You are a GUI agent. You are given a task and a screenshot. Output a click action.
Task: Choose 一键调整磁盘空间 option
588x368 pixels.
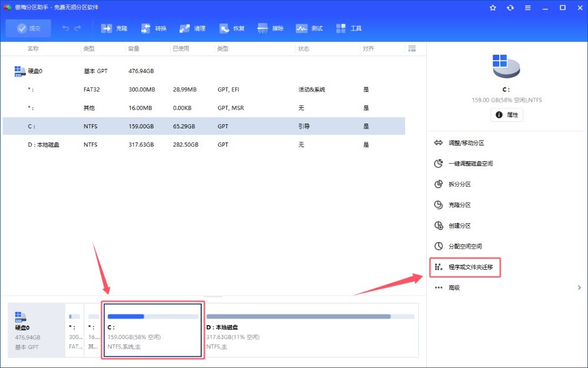point(470,163)
